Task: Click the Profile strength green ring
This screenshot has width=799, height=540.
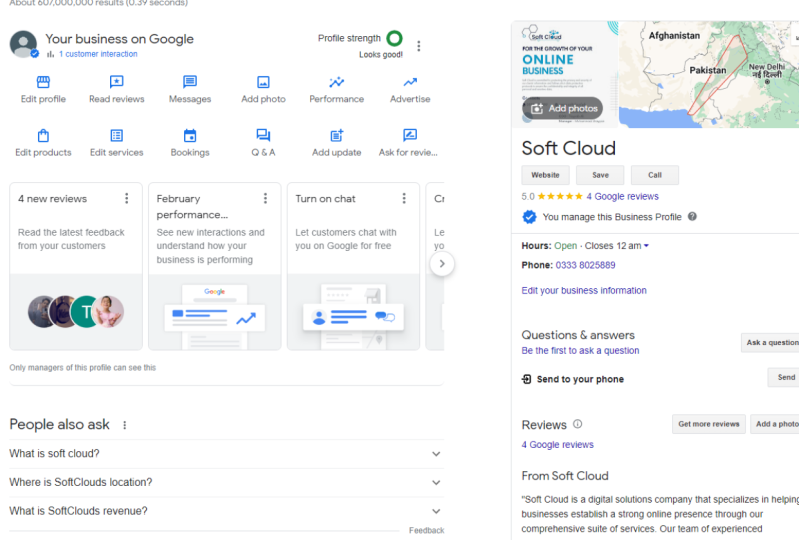Action: pyautogui.click(x=394, y=38)
